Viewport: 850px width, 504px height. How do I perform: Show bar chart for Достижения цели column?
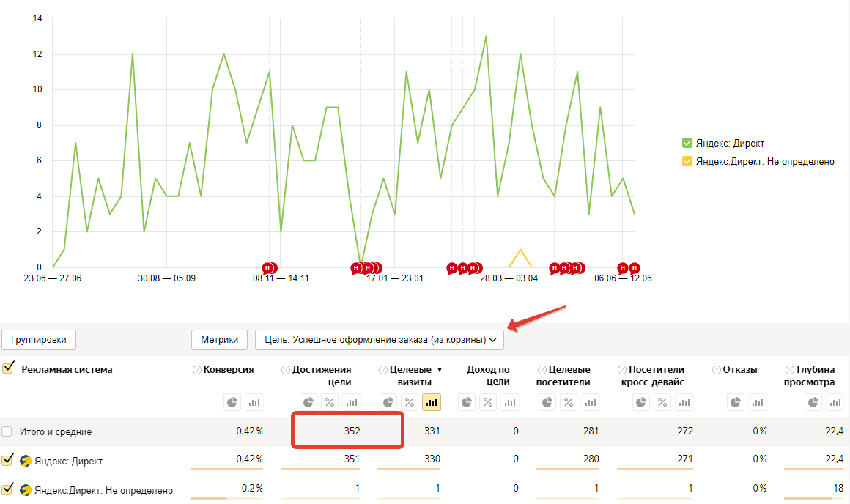[351, 402]
